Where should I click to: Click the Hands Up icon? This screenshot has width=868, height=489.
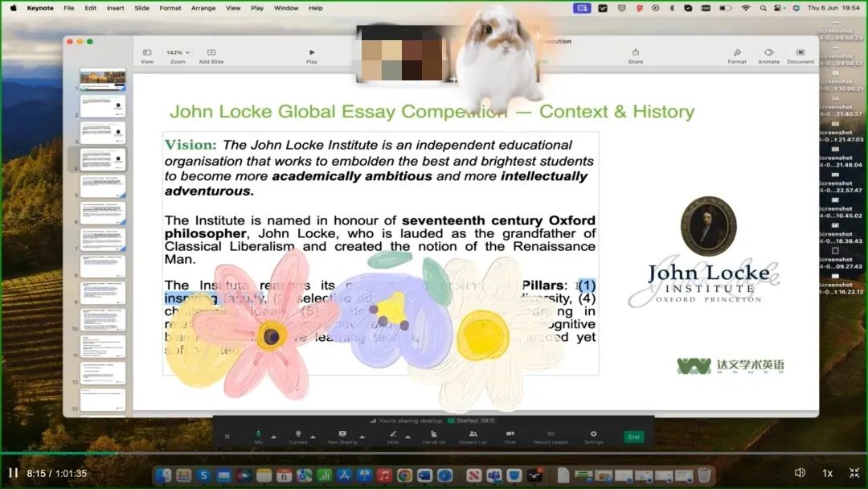(434, 437)
